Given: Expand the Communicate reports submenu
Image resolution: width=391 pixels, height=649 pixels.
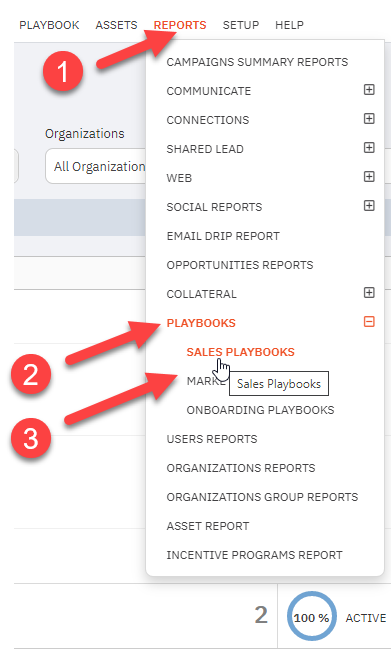Looking at the screenshot, I should coord(369,90).
